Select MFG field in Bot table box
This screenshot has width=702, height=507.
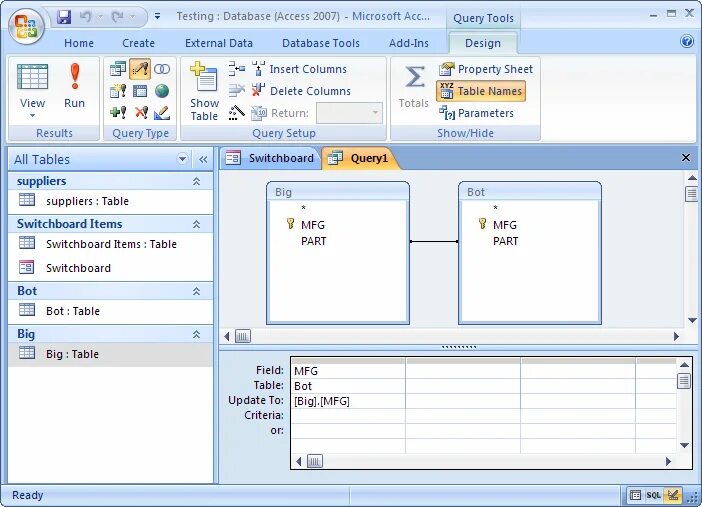pos(505,225)
